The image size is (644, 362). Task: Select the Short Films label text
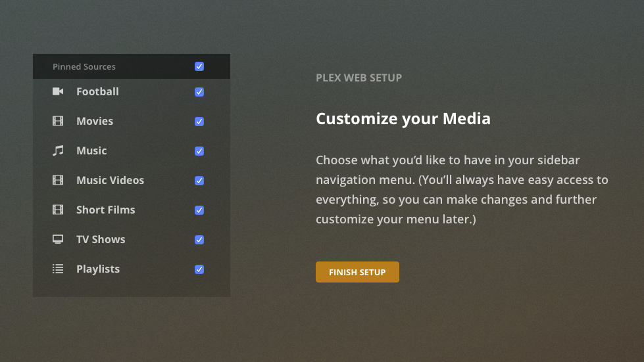pos(105,210)
